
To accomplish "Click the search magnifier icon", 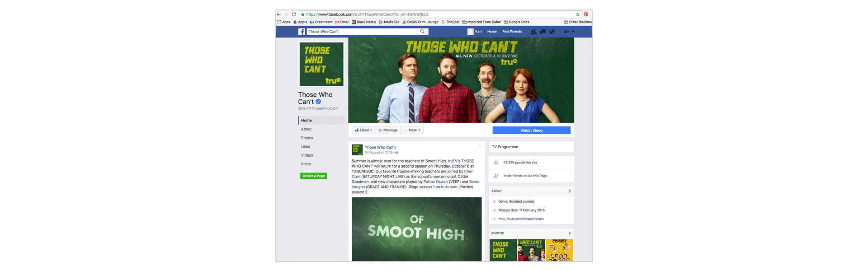I will click(422, 32).
